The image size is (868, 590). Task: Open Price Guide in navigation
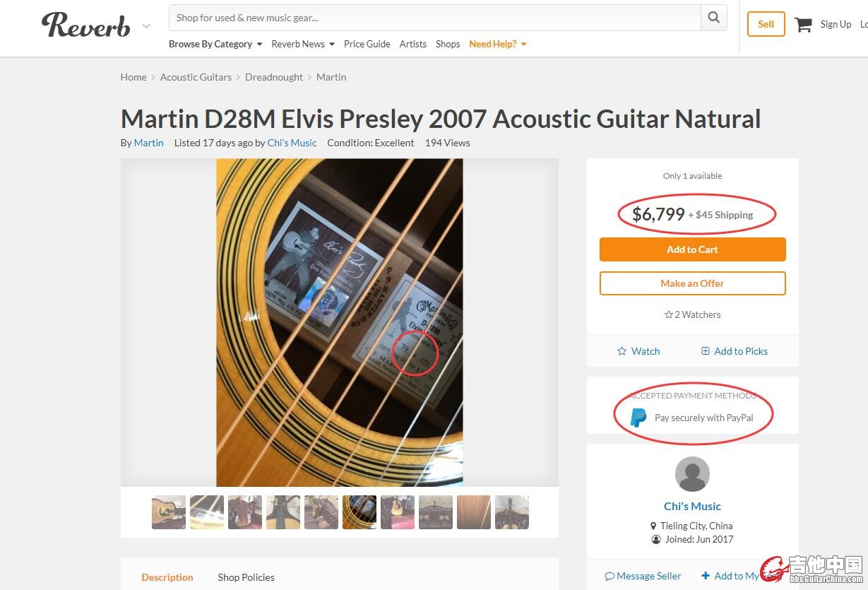tap(367, 44)
